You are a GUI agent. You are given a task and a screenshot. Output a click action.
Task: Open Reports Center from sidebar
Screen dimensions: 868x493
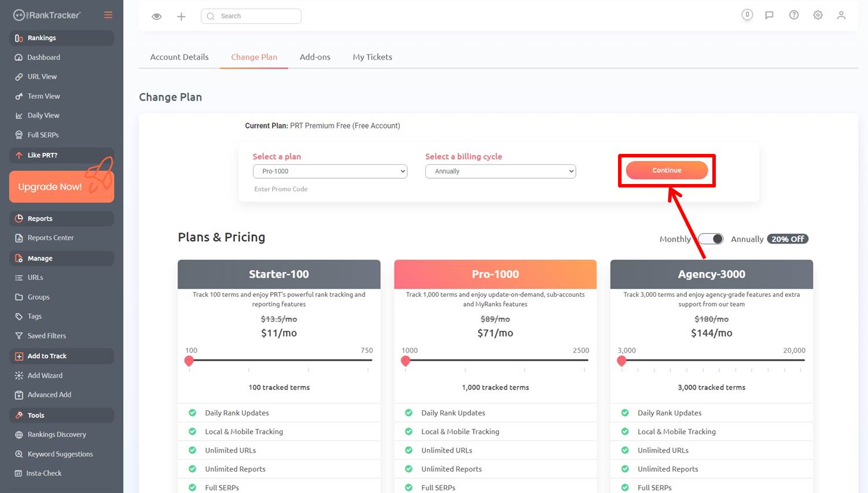(51, 238)
